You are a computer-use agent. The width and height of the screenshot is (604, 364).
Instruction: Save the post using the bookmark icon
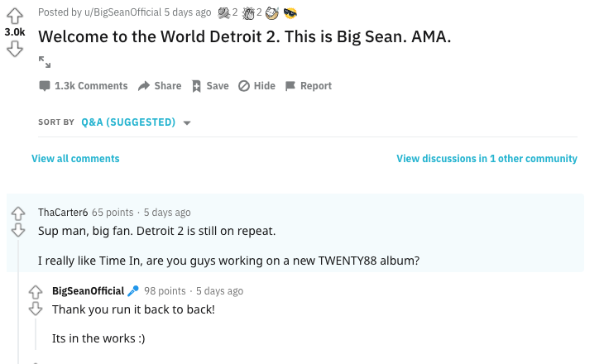pos(210,86)
